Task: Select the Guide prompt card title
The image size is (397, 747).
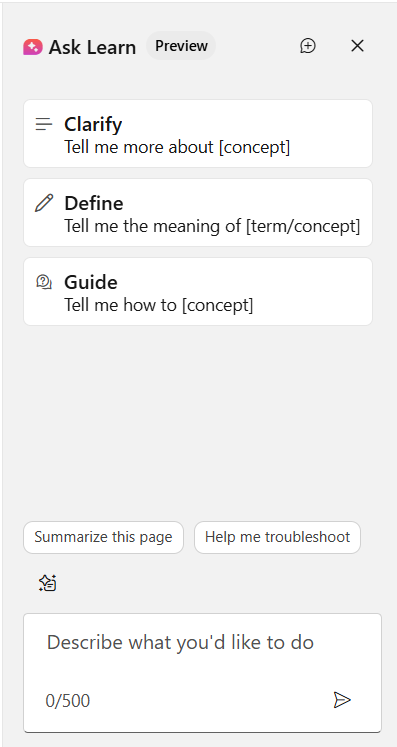Action: tap(91, 283)
